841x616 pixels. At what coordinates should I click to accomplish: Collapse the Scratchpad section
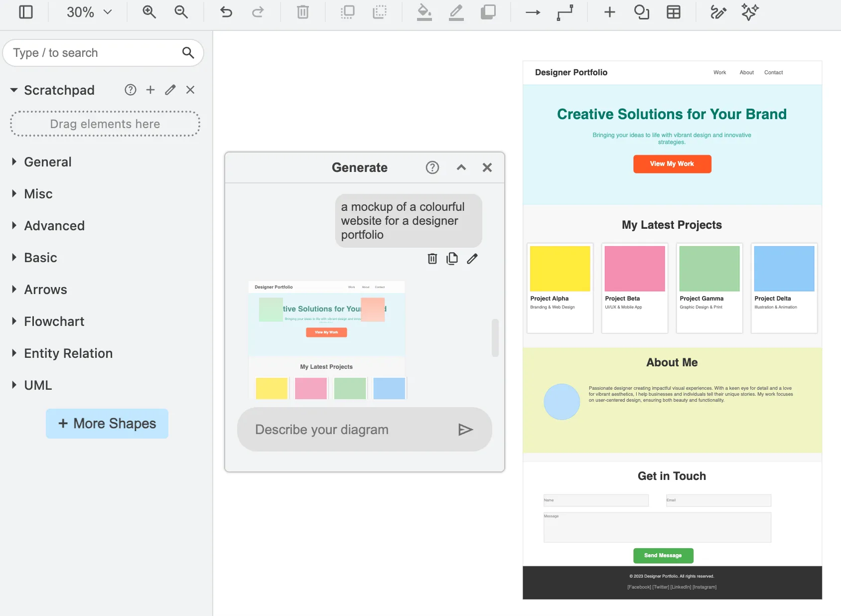[14, 90]
